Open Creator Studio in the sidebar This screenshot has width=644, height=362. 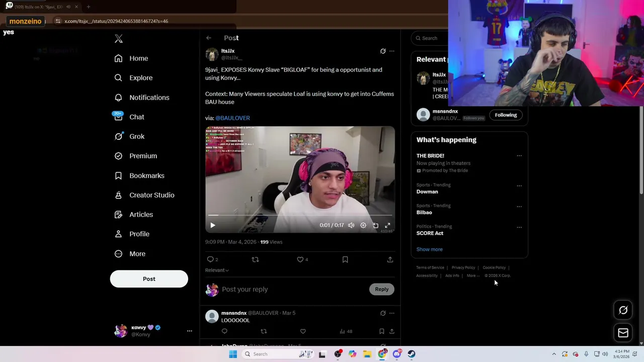(144, 195)
